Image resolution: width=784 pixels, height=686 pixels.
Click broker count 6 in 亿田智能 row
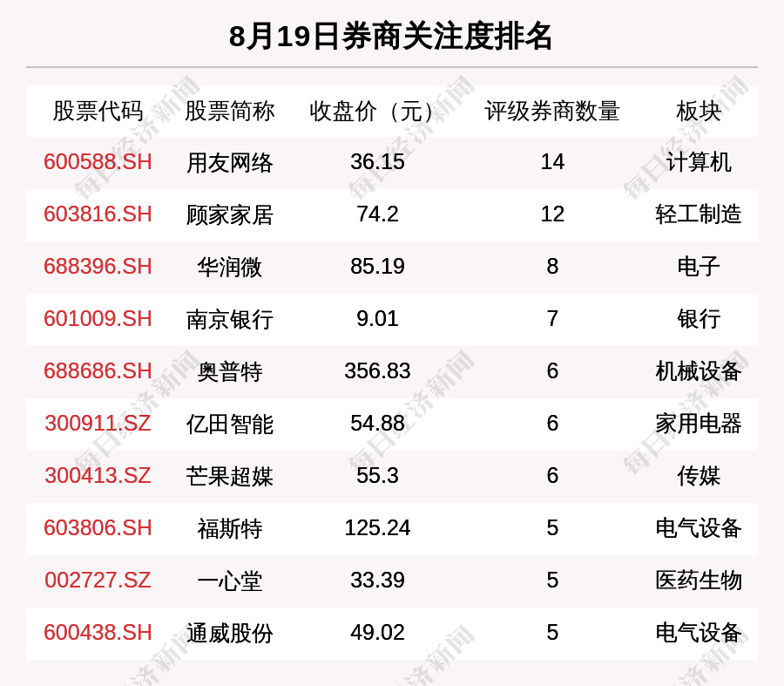(552, 424)
